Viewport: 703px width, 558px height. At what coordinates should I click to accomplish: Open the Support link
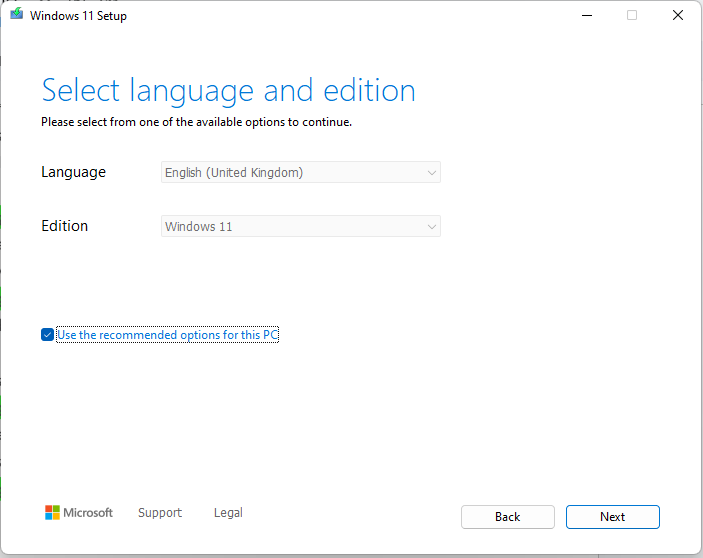point(160,513)
